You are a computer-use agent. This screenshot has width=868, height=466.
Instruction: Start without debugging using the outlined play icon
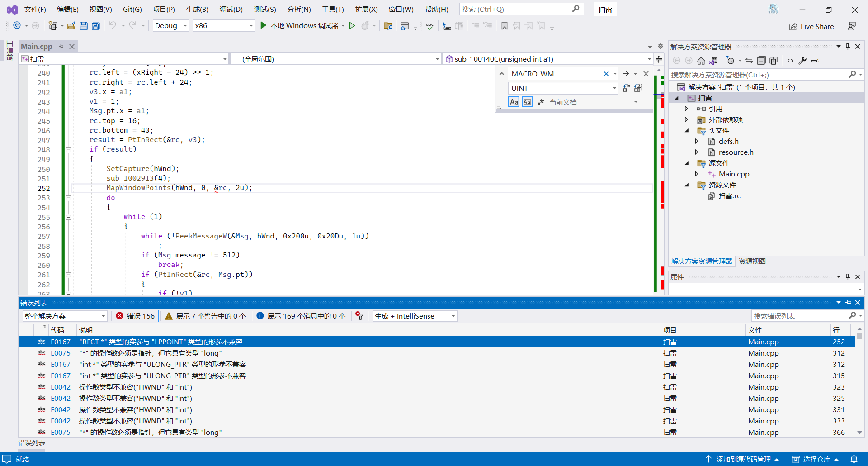pos(352,26)
